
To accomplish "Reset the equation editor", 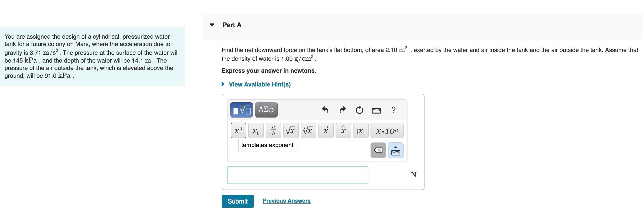I will coord(359,110).
